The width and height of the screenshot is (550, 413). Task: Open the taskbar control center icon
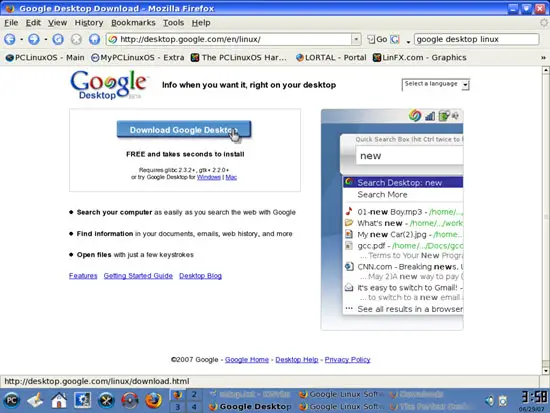pos(82,400)
